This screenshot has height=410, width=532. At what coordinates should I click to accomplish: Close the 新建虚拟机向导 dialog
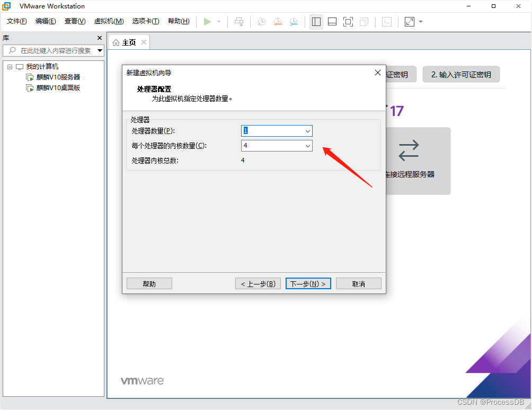click(x=378, y=73)
